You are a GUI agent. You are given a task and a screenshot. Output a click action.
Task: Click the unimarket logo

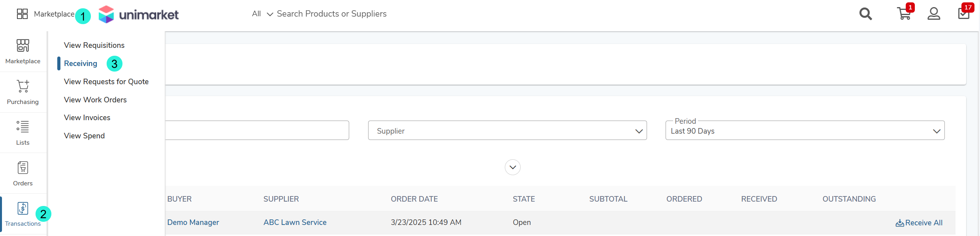139,14
